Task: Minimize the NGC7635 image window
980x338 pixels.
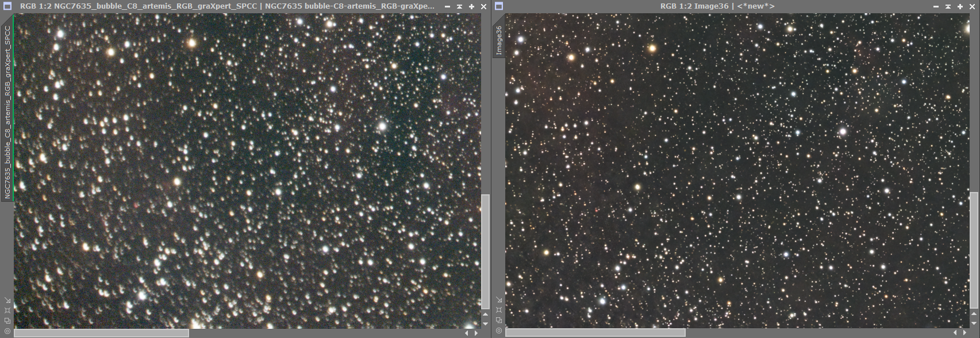Action: 447,6
